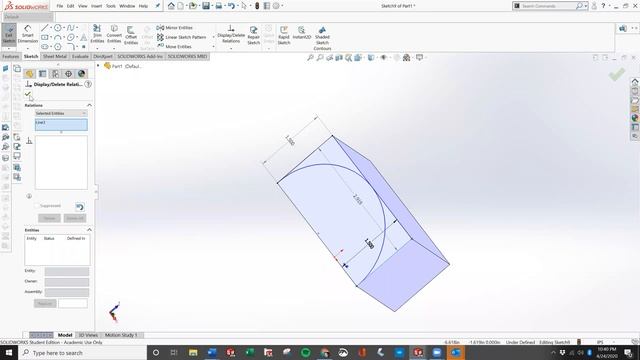Switch to the DimXpert tab
The width and height of the screenshot is (640, 360).
[103, 56]
